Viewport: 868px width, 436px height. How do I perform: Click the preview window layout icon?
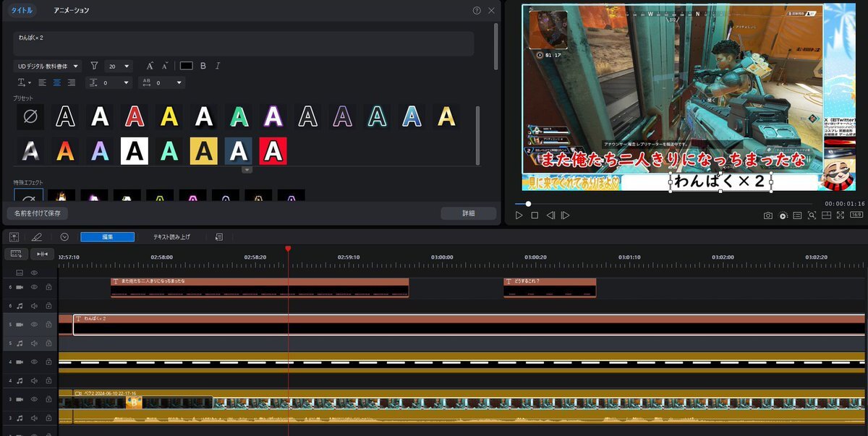click(827, 215)
